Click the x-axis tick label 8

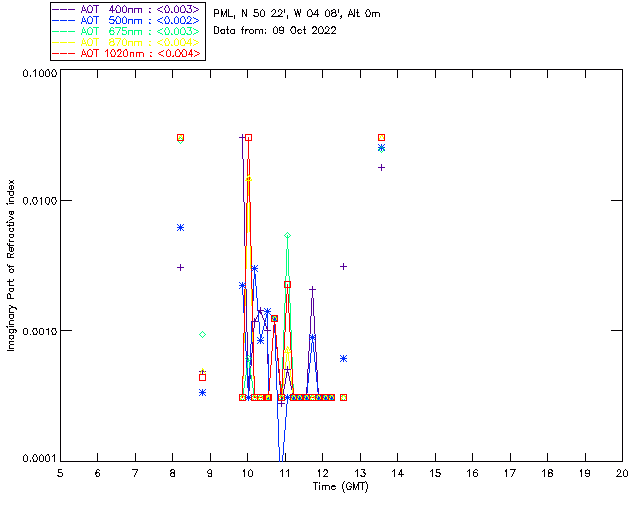tap(173, 473)
